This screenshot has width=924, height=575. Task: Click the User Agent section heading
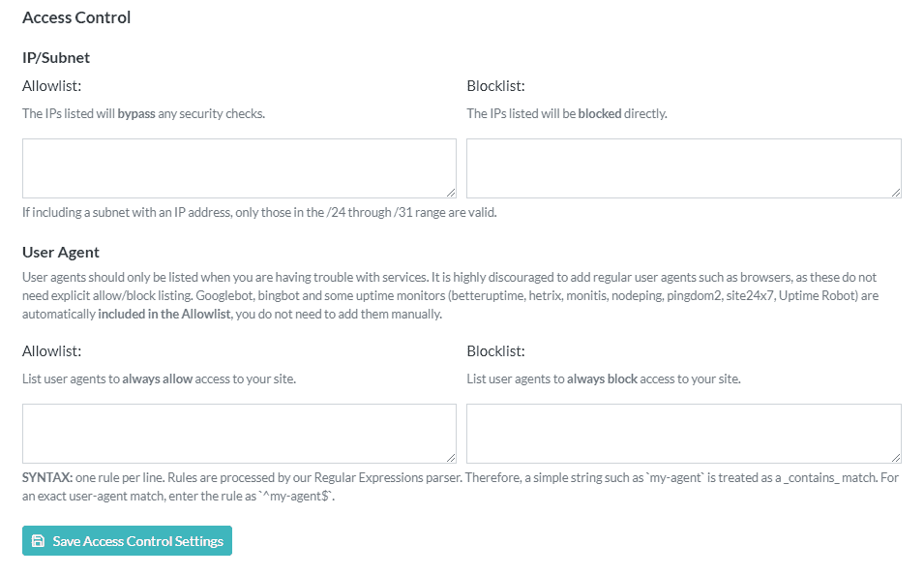pos(61,253)
